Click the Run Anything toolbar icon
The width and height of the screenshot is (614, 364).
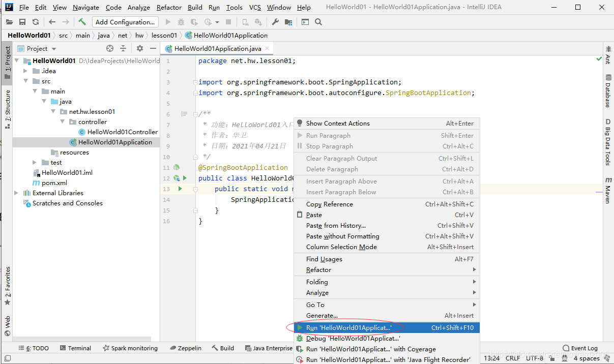point(305,22)
